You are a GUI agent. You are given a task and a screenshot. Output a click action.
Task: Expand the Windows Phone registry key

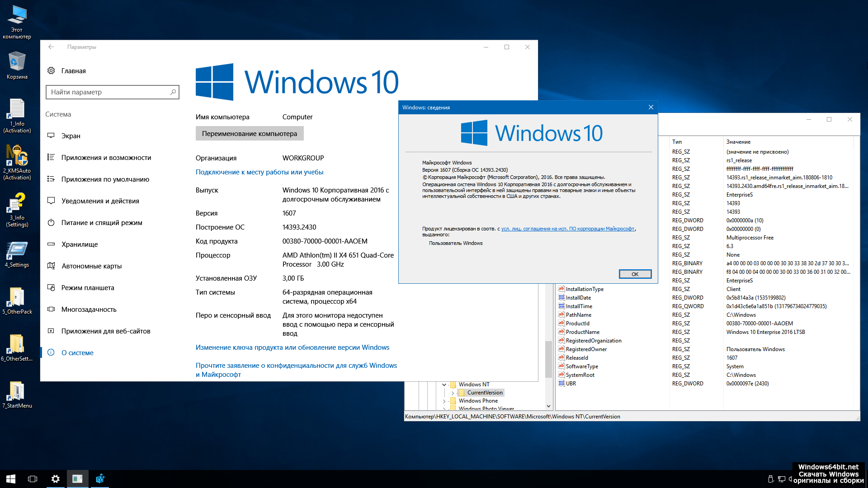(444, 401)
